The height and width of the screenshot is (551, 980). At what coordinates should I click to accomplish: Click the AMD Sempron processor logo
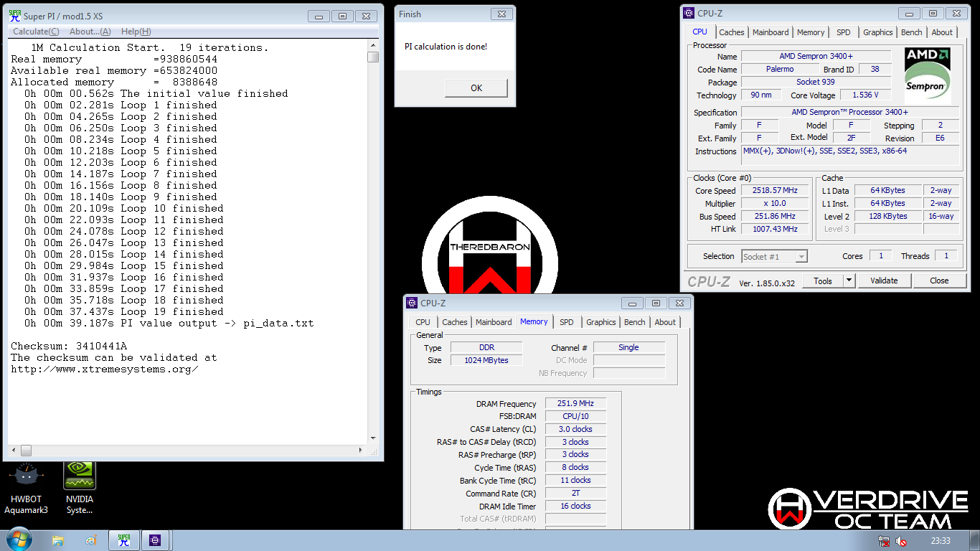(x=928, y=74)
